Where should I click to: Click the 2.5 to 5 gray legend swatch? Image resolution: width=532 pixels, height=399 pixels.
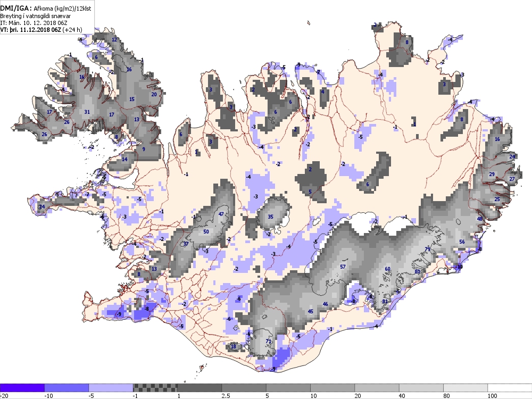[x=244, y=387]
